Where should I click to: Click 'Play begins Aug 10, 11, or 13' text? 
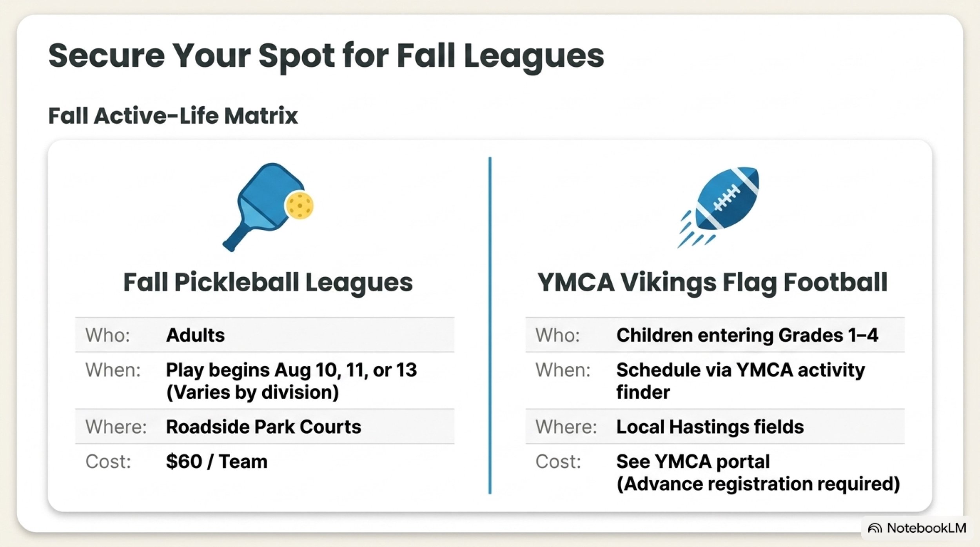click(291, 370)
